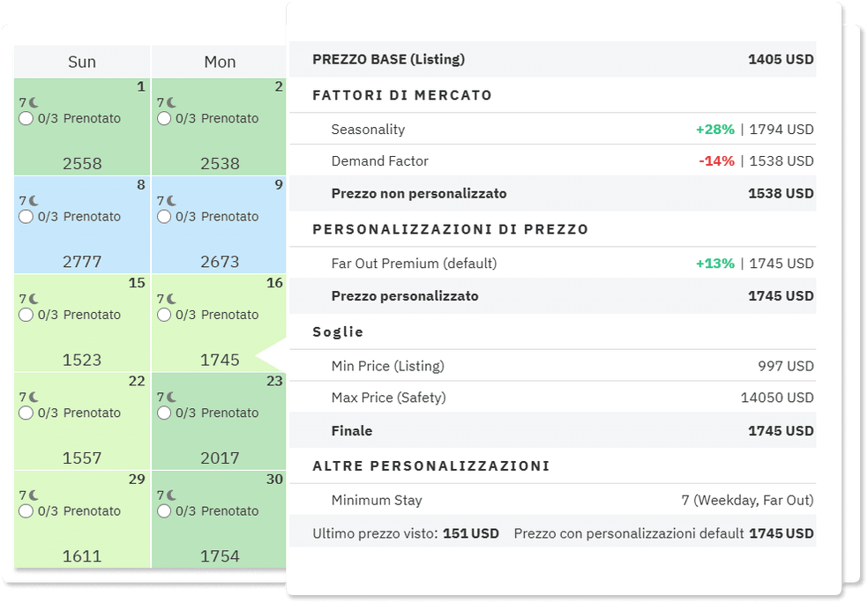Click the Seasonality +28% adjustment row
Viewport: 868px width, 603px height.
pos(564,130)
